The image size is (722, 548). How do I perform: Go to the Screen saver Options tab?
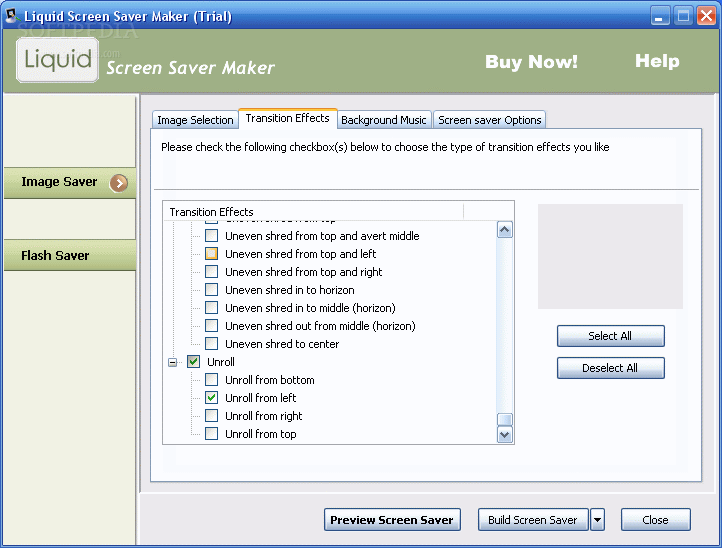489,120
